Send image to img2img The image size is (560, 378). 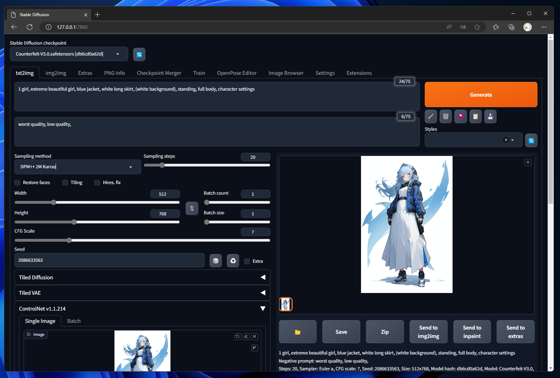pyautogui.click(x=428, y=332)
